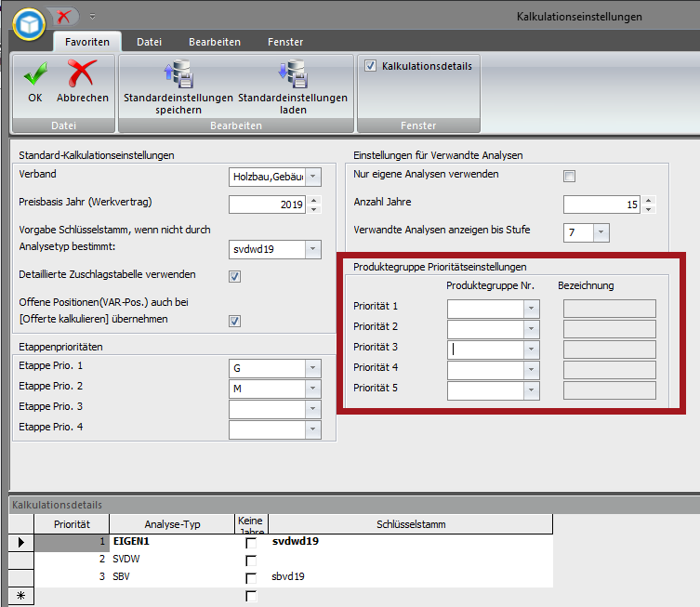Click the red X quick access icon
The width and height of the screenshot is (700, 607).
pos(63,17)
